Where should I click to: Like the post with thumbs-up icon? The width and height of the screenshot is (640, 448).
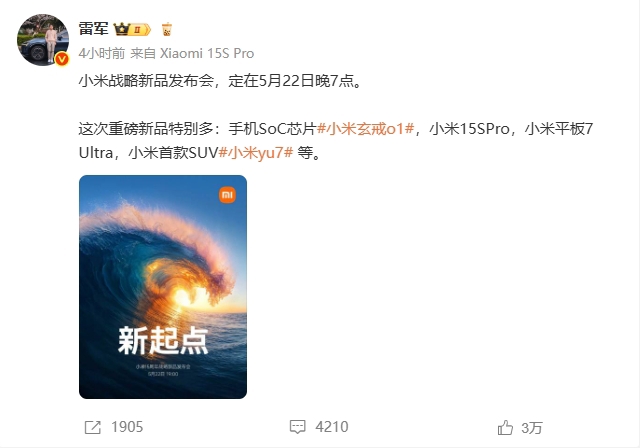click(x=505, y=427)
